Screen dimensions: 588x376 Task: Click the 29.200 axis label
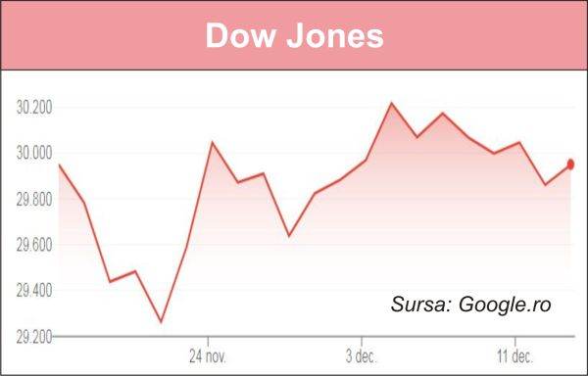coord(34,337)
